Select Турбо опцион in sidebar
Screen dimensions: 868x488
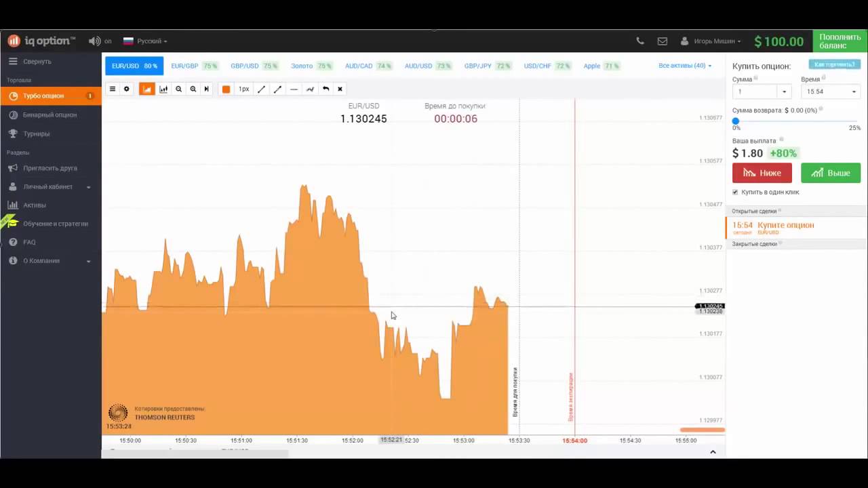[x=51, y=96]
